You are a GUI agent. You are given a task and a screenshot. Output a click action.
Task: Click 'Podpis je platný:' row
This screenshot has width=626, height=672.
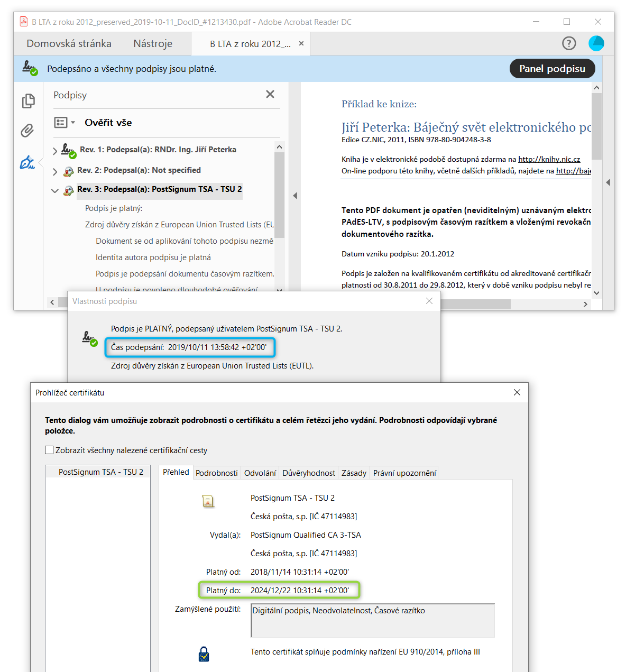point(114,208)
